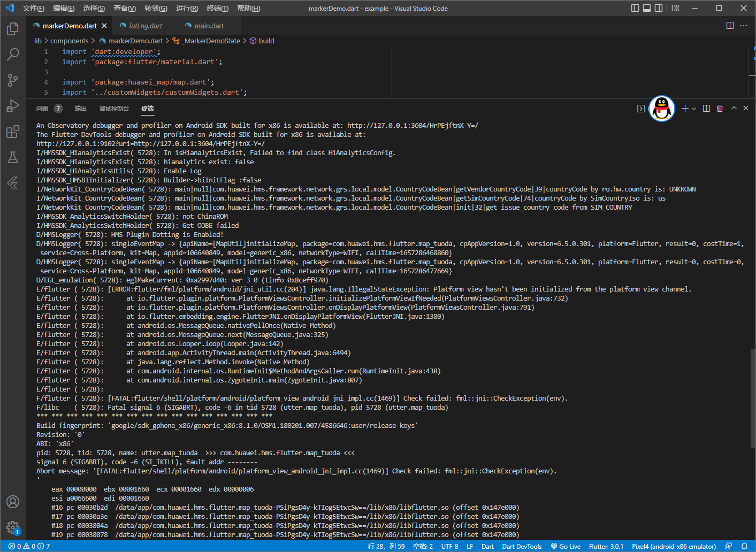Open the launch profile dropdown arrow
The width and height of the screenshot is (756, 552).
694,109
